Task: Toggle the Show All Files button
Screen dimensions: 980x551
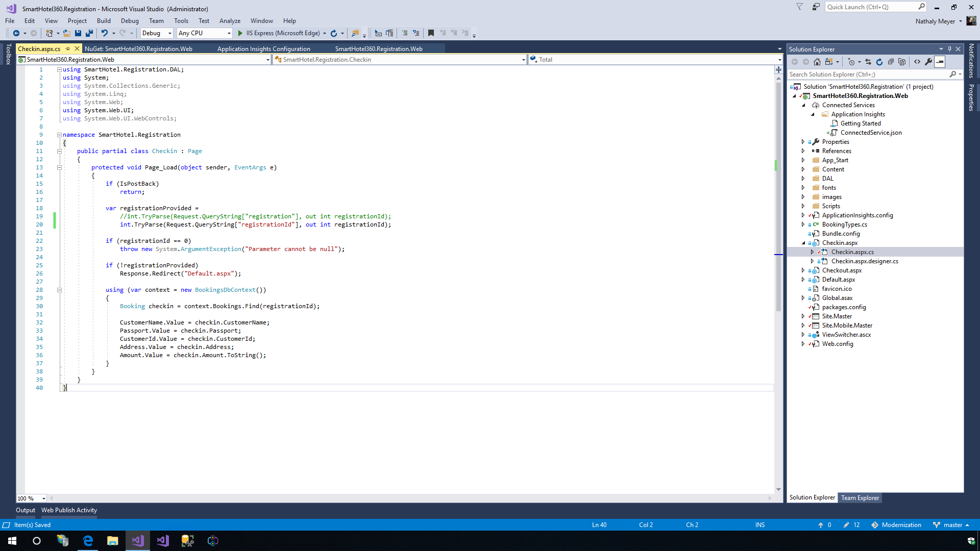Action: point(902,62)
